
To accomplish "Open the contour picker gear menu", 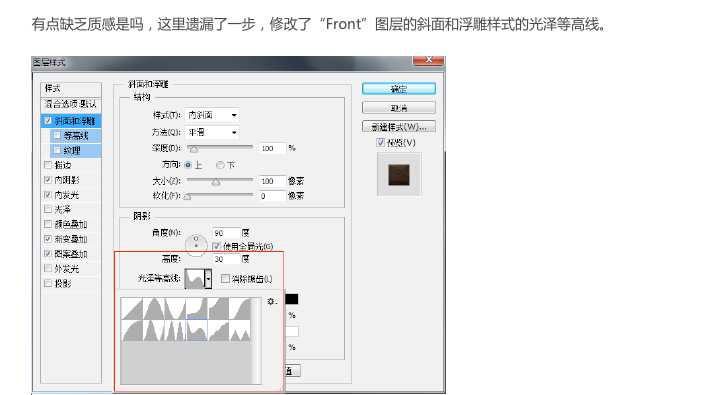I will pos(270,301).
